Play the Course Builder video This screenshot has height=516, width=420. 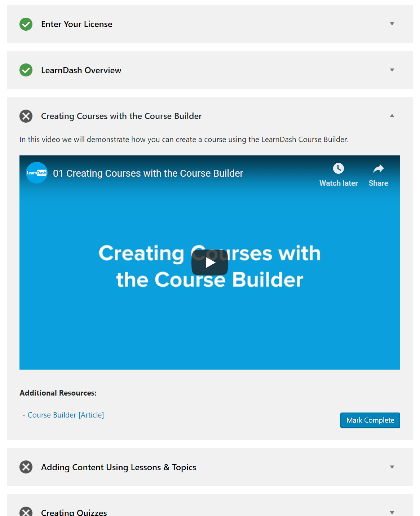(210, 263)
